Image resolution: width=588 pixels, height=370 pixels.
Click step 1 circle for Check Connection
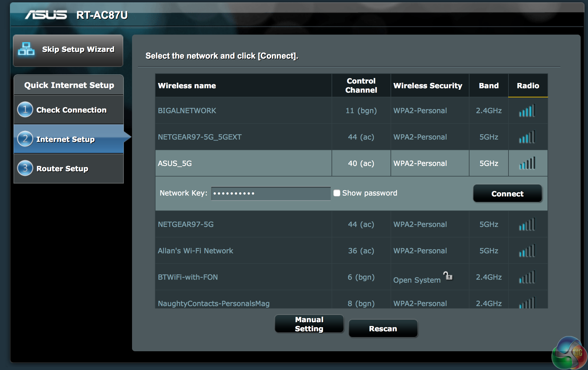25,110
